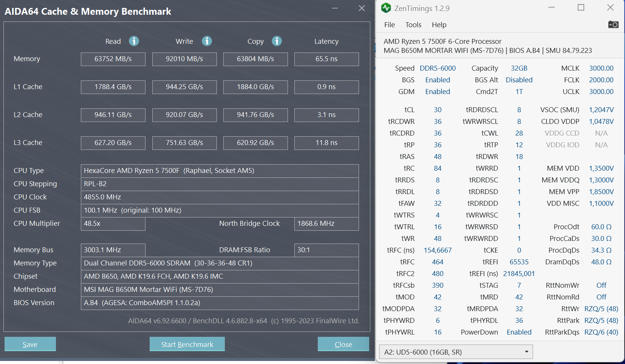Image resolution: width=625 pixels, height=364 pixels.
Task: Click the Save button in AIDA64
Action: tap(30, 344)
